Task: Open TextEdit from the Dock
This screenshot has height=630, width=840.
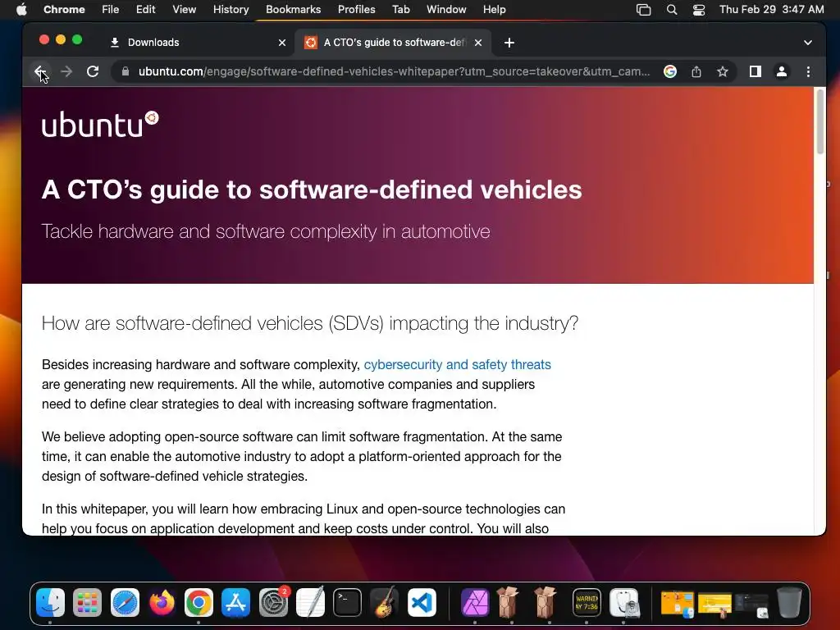Action: click(310, 603)
